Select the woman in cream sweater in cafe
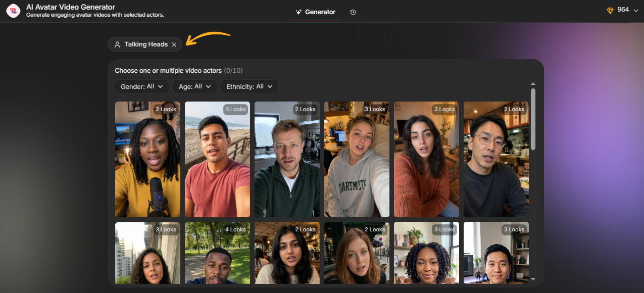The width and height of the screenshot is (644, 293). (x=287, y=253)
